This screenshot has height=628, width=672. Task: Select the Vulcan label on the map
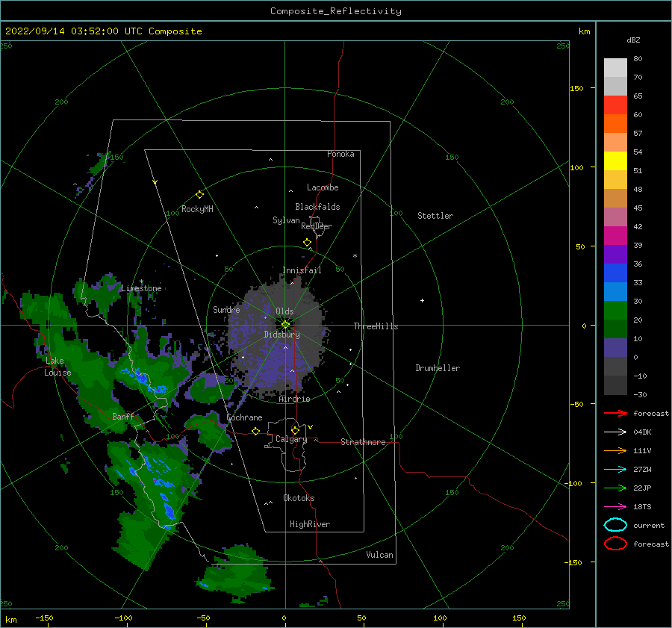(x=380, y=555)
